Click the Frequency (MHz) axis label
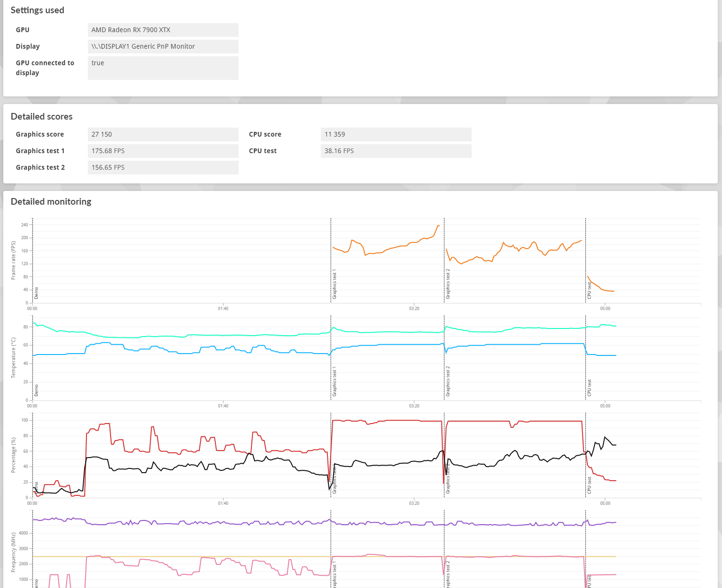 [x=13, y=553]
